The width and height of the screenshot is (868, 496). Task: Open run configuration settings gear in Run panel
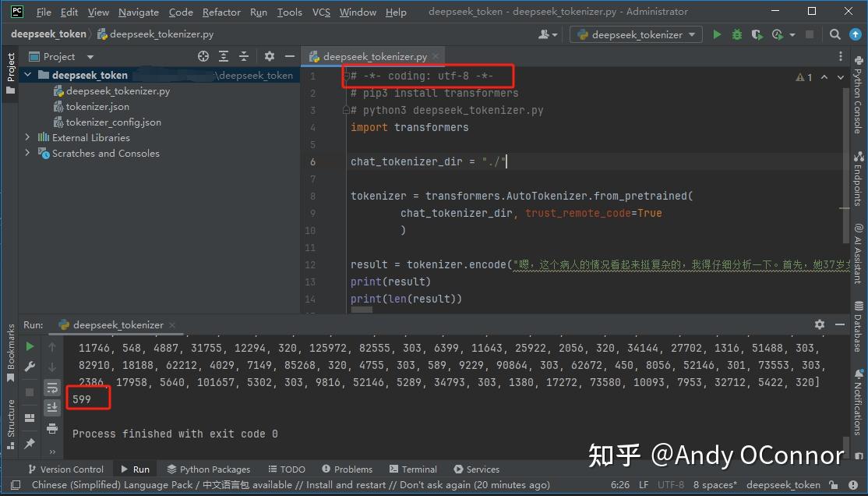coord(819,324)
